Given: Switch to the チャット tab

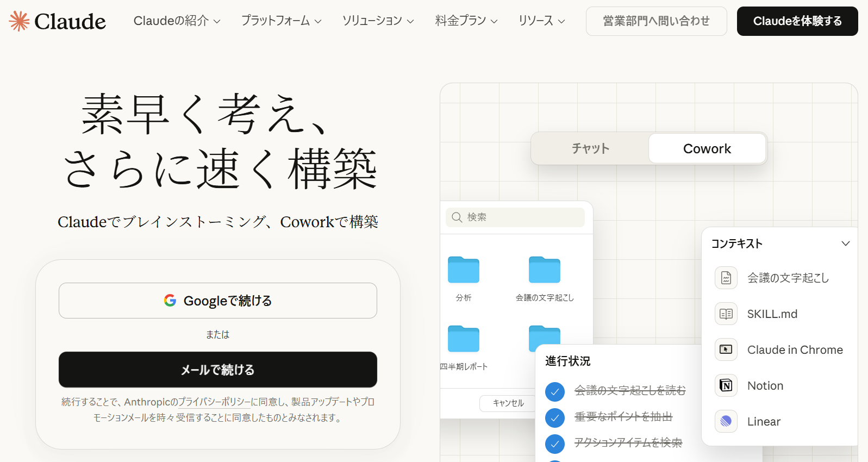Looking at the screenshot, I should click(x=591, y=148).
